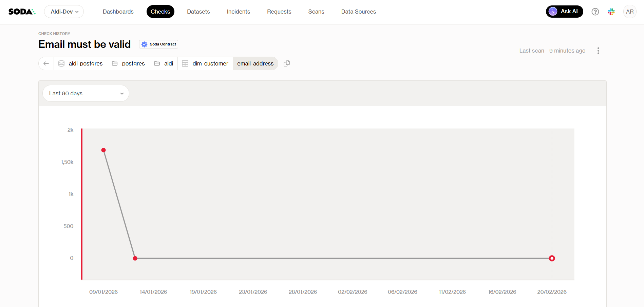Copy check path using copy icon
644x307 pixels.
[287, 63]
